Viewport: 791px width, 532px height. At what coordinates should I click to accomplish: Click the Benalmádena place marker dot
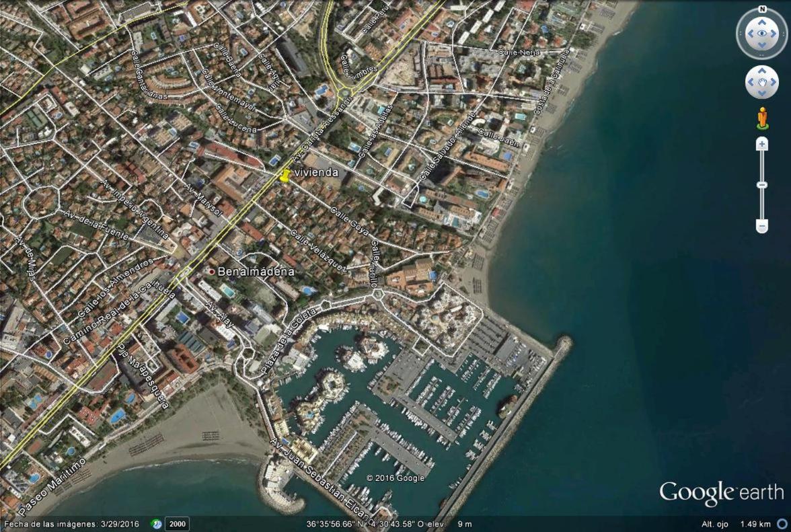pos(212,272)
